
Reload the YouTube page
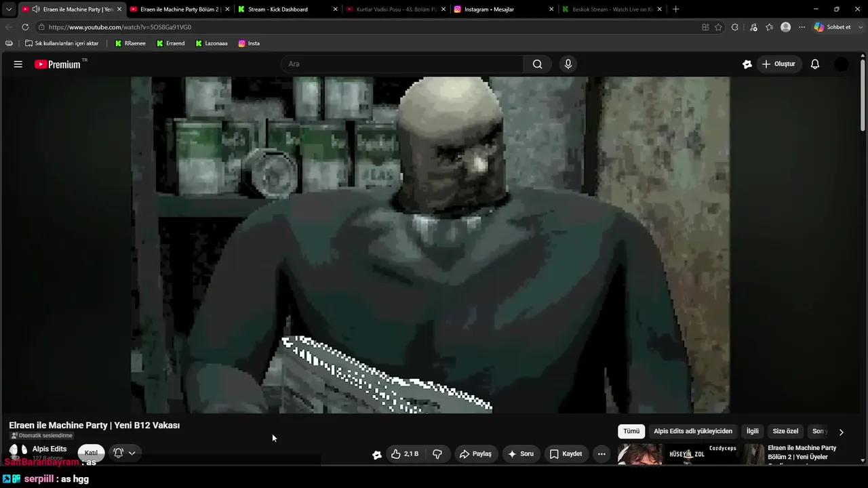click(25, 27)
